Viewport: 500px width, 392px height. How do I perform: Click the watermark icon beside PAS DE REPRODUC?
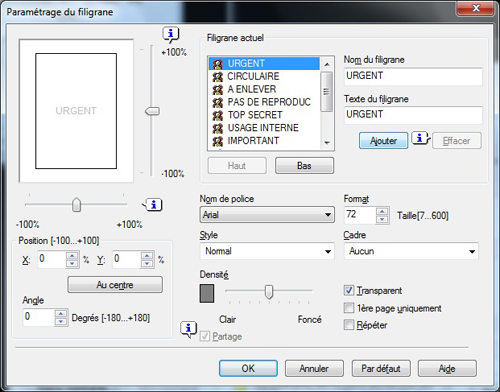click(x=218, y=102)
